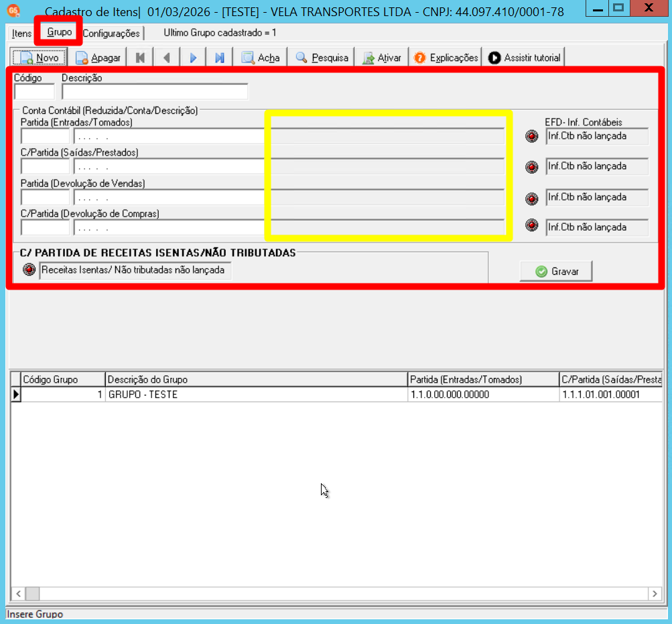Open the Acha find tool
The width and height of the screenshot is (672, 624).
[260, 58]
